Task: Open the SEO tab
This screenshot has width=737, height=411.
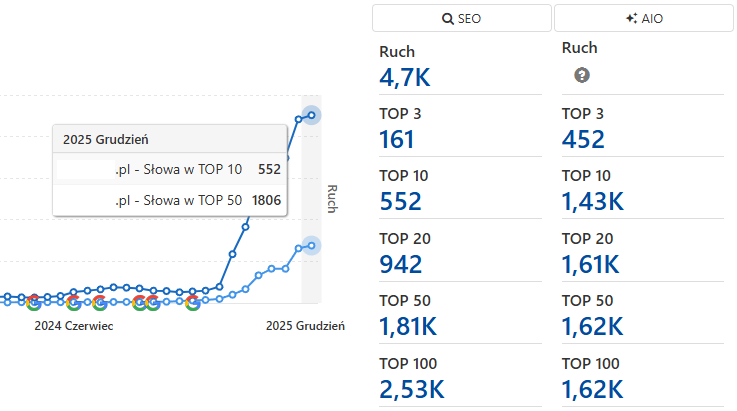Action: click(461, 18)
